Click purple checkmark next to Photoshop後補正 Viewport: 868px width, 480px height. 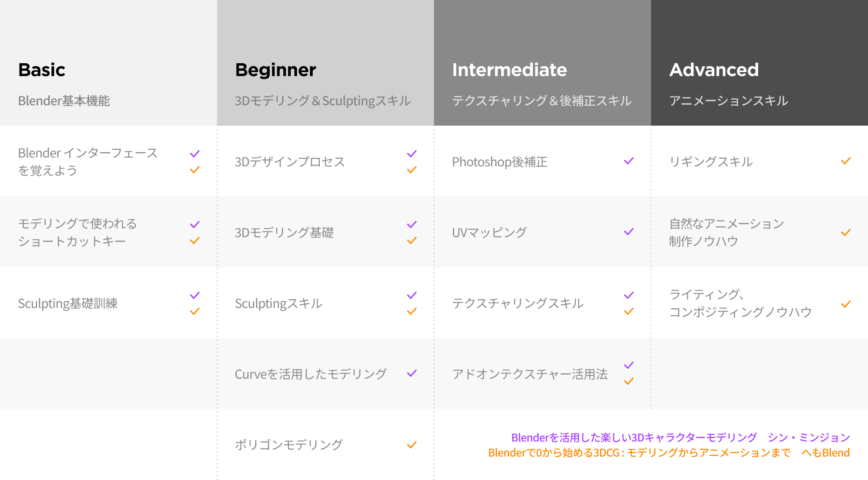pos(629,161)
